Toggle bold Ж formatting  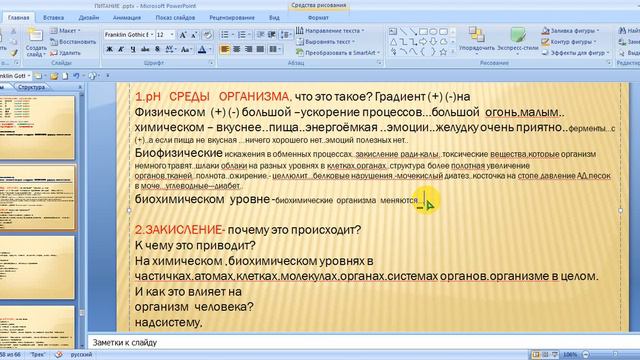pyautogui.click(x=109, y=49)
